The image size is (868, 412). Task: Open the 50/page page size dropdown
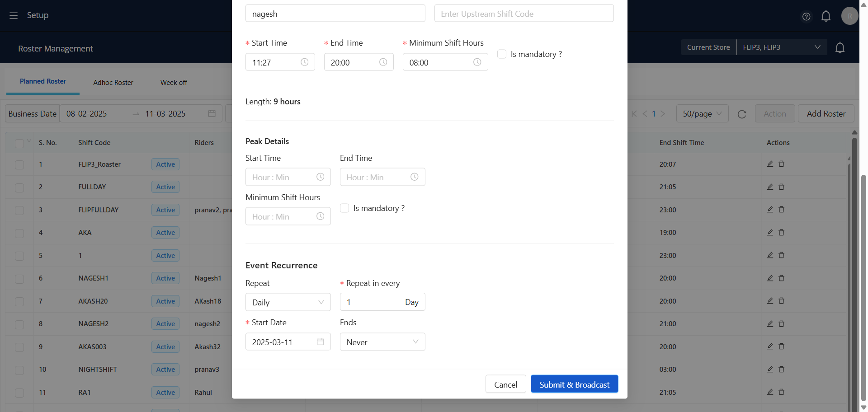702,114
